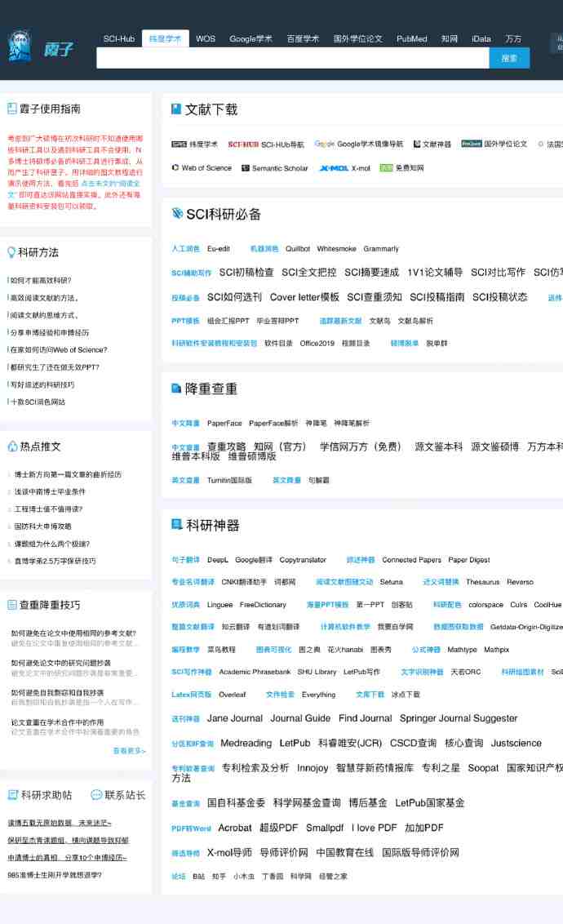563x924 pixels.
Task: Switch to the Google学术 search tab
Action: (250, 38)
